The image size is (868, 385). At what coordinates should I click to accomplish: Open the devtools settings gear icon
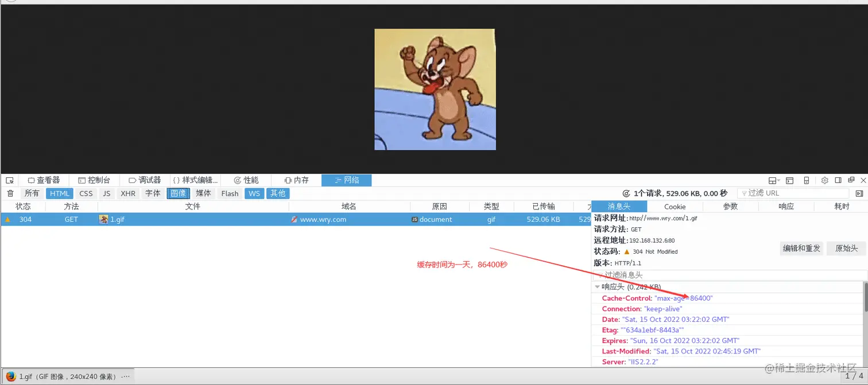click(825, 180)
